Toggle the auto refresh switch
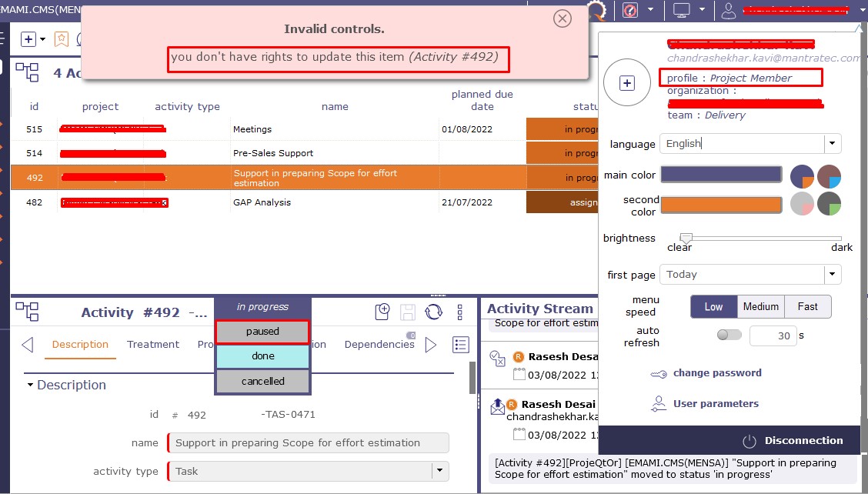868x494 pixels. click(x=729, y=335)
